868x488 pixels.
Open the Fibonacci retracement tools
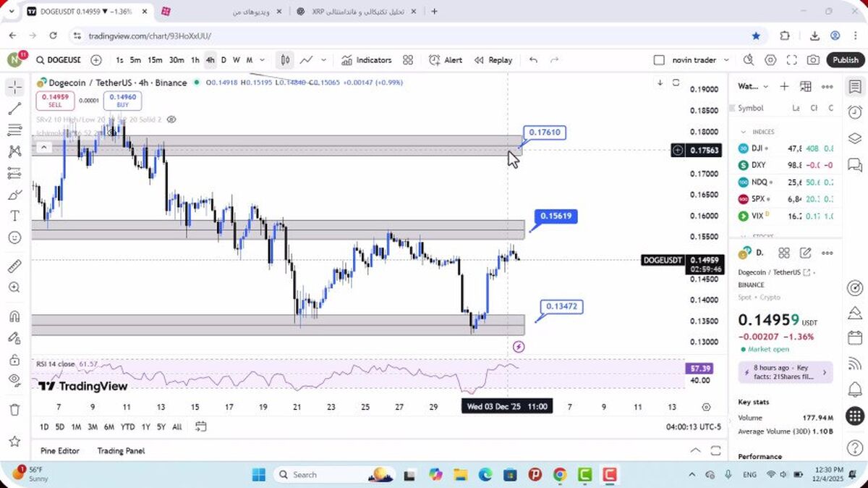[14, 130]
